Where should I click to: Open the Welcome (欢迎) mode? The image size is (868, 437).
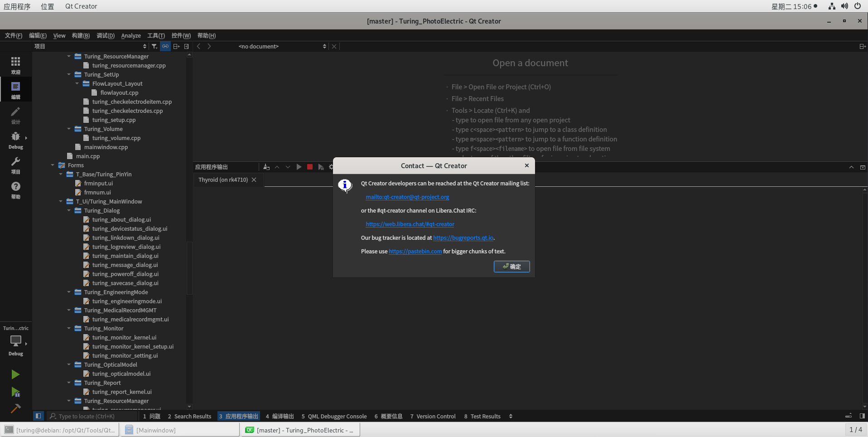coord(15,65)
